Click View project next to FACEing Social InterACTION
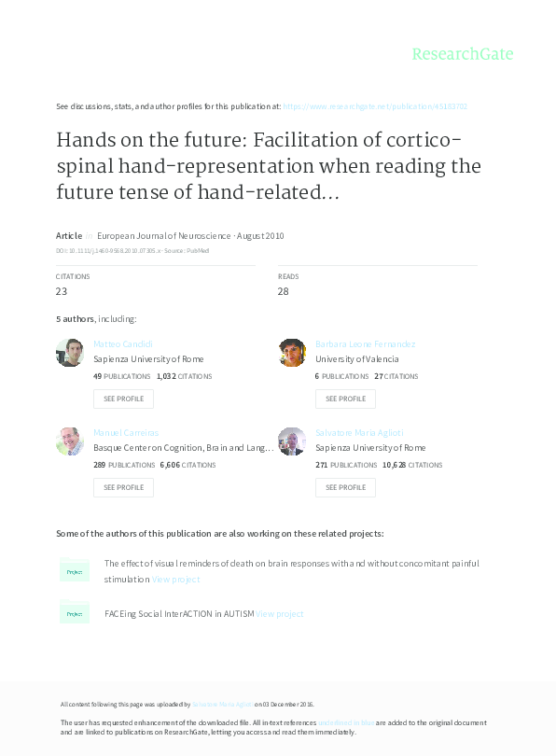556x756 pixels. [280, 613]
